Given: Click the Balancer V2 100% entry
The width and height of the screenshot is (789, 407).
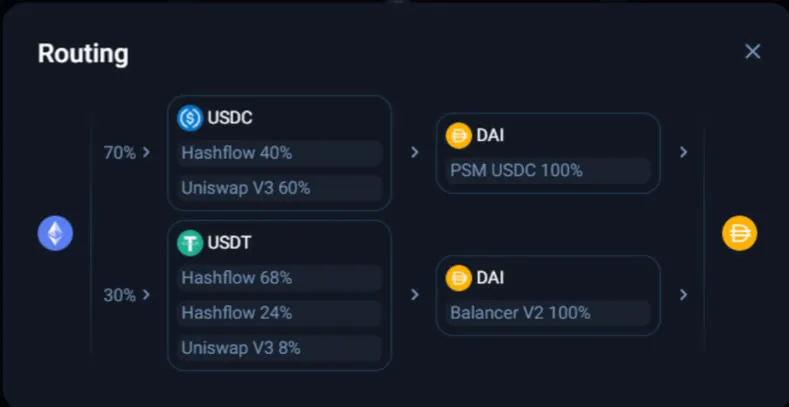Looking at the screenshot, I should [548, 313].
